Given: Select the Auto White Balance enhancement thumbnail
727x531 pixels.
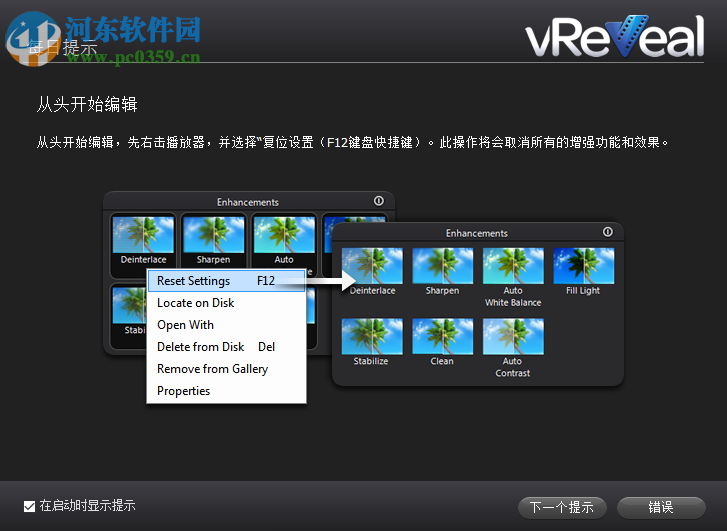Looking at the screenshot, I should coord(513,266).
